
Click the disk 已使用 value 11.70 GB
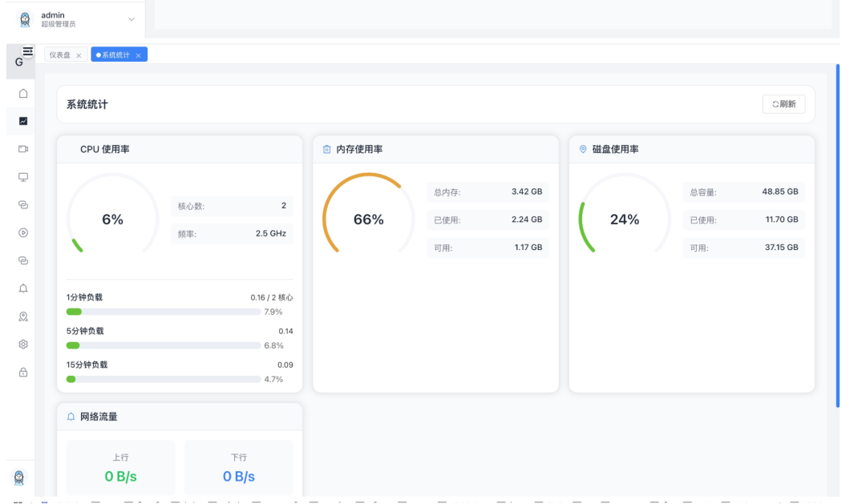782,220
